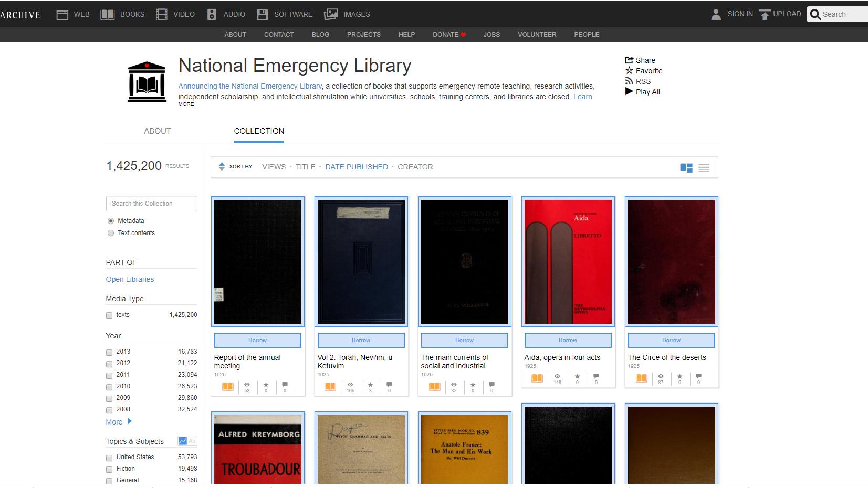The image size is (868, 488).
Task: Open the Books section icon
Action: [x=108, y=15]
